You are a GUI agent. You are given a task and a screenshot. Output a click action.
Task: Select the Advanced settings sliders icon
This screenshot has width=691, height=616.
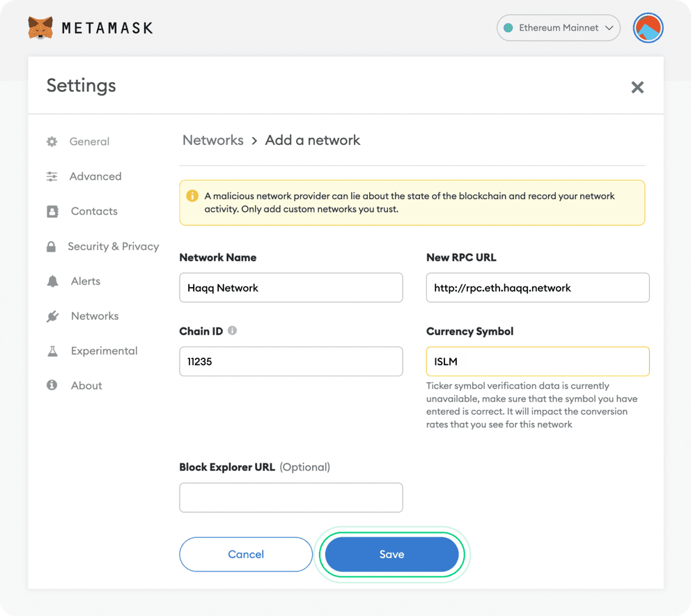coord(52,176)
